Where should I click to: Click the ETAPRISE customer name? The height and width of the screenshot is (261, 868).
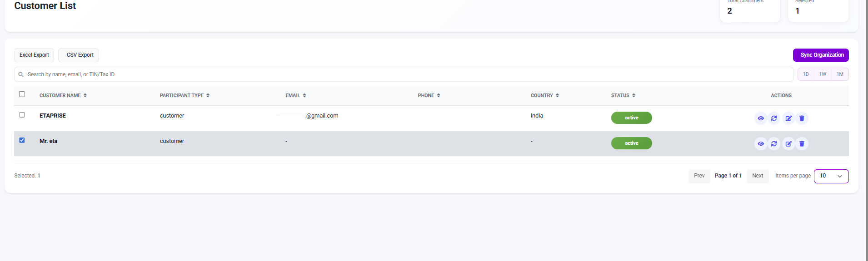53,116
